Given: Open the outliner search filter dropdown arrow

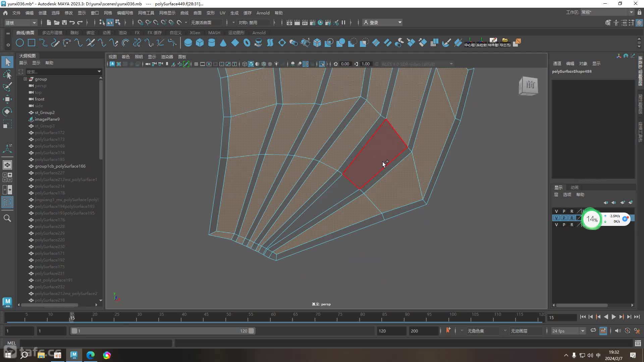Looking at the screenshot, I should 99,72.
